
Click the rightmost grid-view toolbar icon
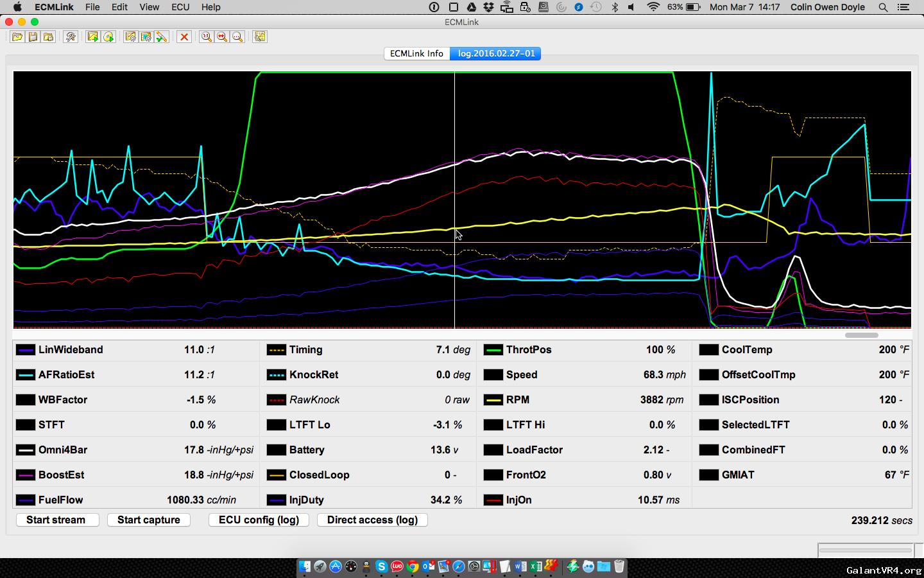pos(260,37)
